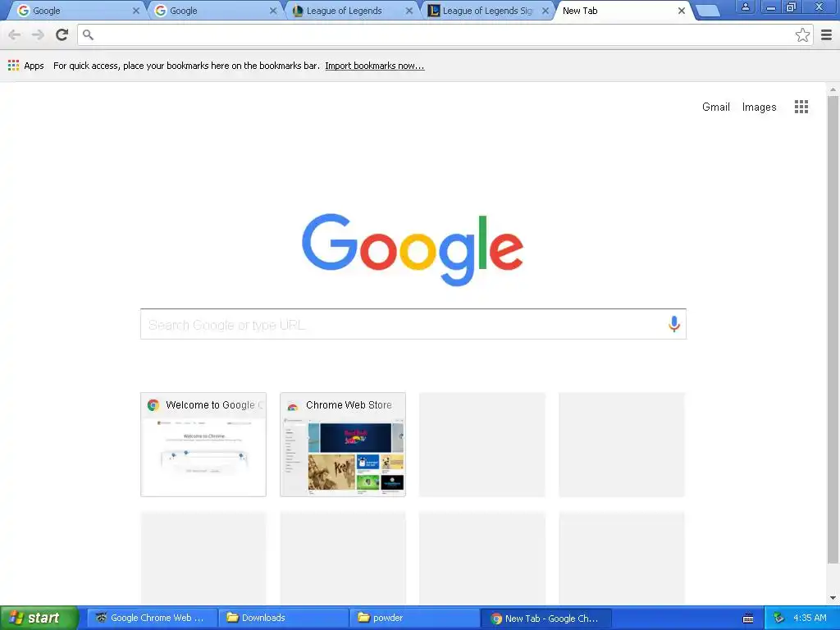Click the vertical scrollbar thumb

point(833,330)
